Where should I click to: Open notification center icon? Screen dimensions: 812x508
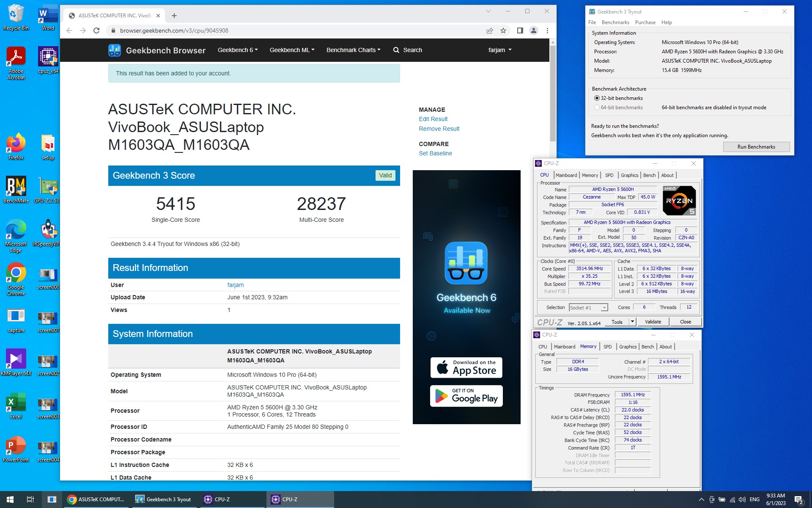point(799,500)
